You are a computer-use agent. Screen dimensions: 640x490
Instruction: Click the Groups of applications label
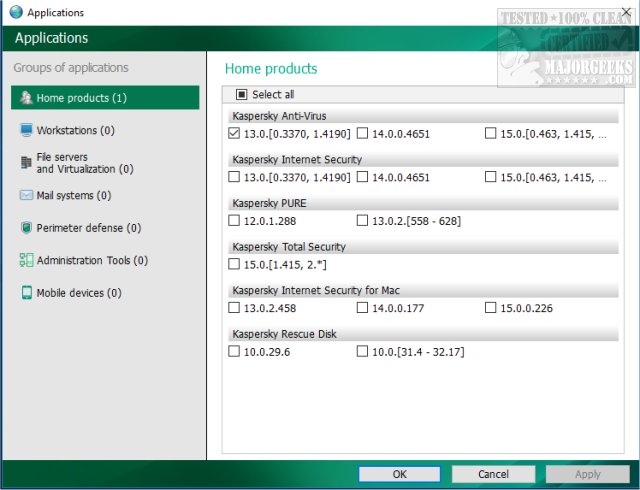pyautogui.click(x=71, y=67)
